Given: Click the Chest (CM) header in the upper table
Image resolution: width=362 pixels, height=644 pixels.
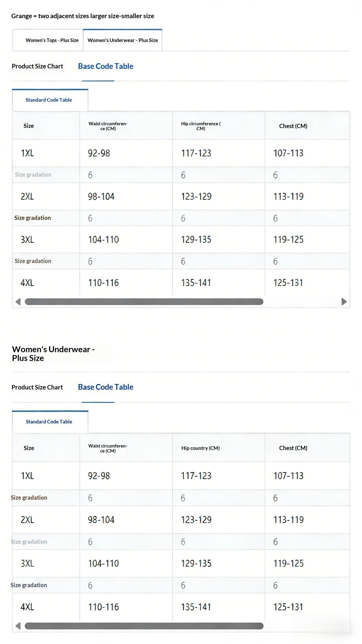Looking at the screenshot, I should [293, 126].
